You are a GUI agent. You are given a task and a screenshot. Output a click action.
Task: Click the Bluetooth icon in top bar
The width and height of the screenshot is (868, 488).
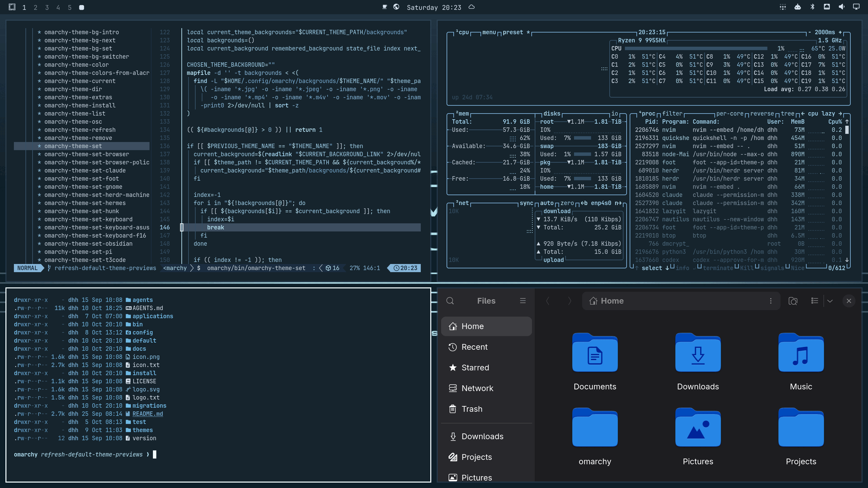coord(812,7)
